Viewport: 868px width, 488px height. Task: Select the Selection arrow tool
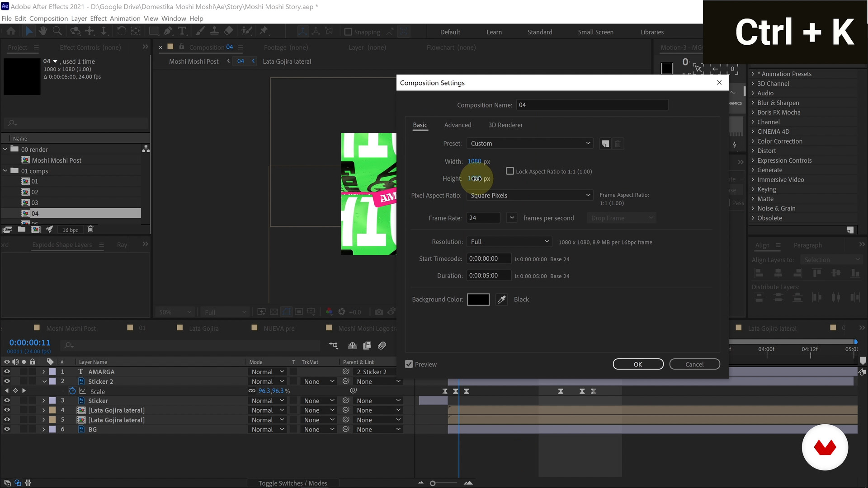tap(29, 31)
